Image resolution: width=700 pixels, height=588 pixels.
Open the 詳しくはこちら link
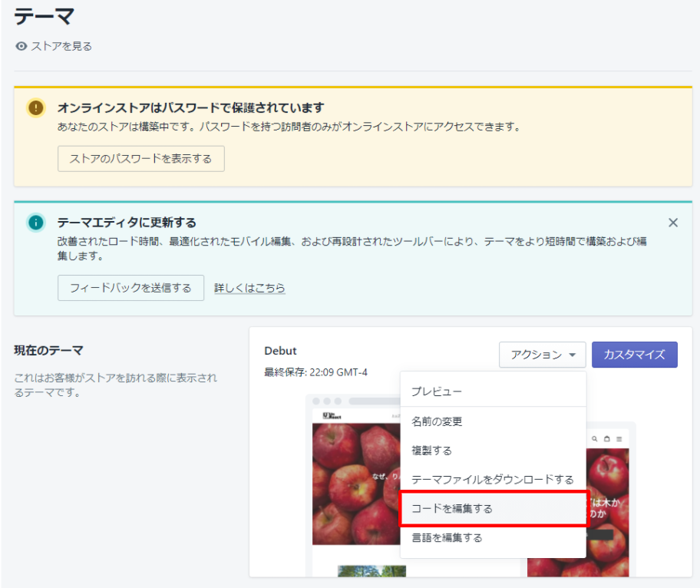pos(249,288)
